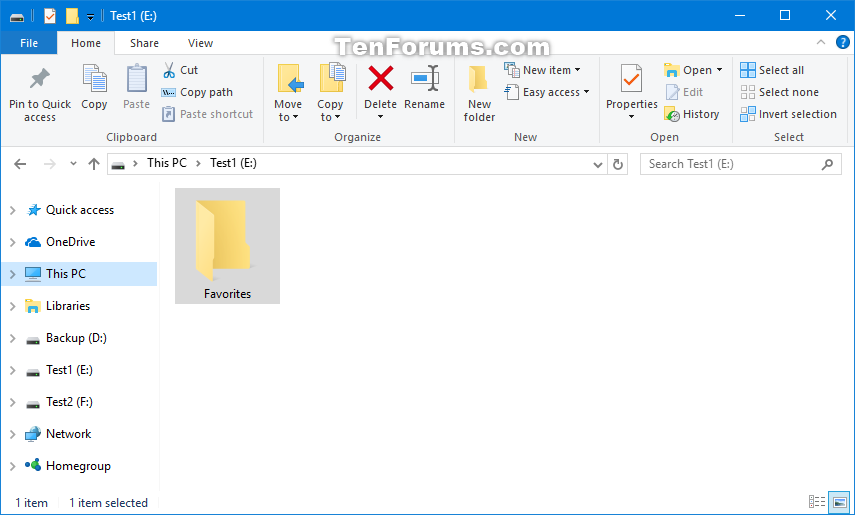This screenshot has height=515, width=855.
Task: Open the File menu tab
Action: [x=29, y=43]
